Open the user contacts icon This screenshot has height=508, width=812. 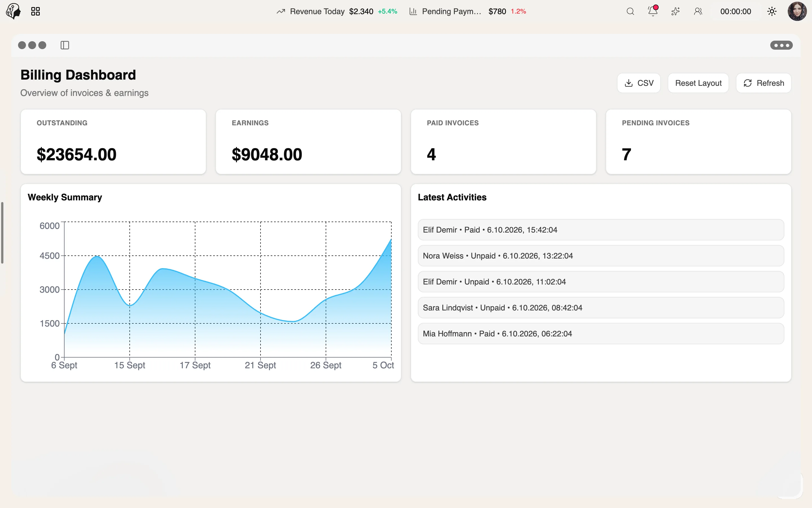tap(698, 11)
